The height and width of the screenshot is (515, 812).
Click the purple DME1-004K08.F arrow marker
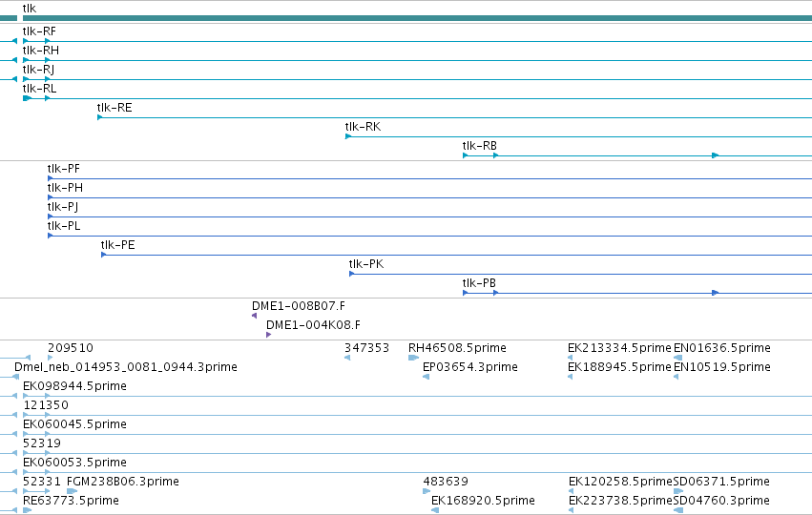tap(269, 335)
